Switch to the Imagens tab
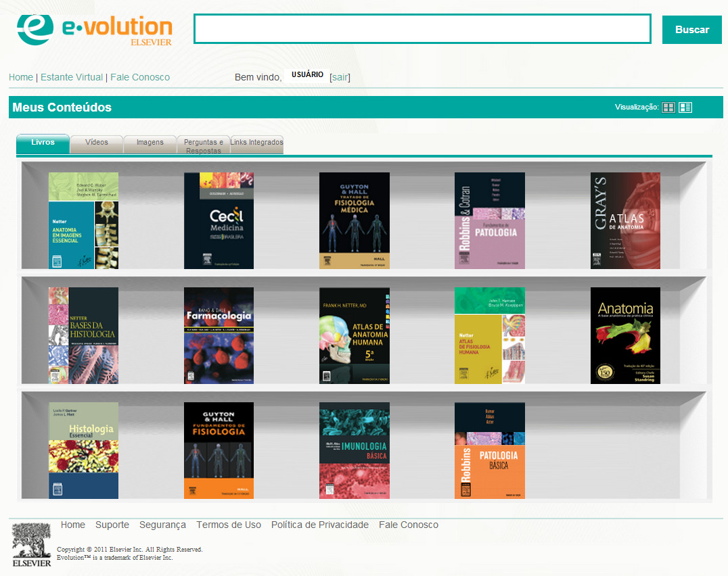The image size is (728, 576). coord(150,143)
